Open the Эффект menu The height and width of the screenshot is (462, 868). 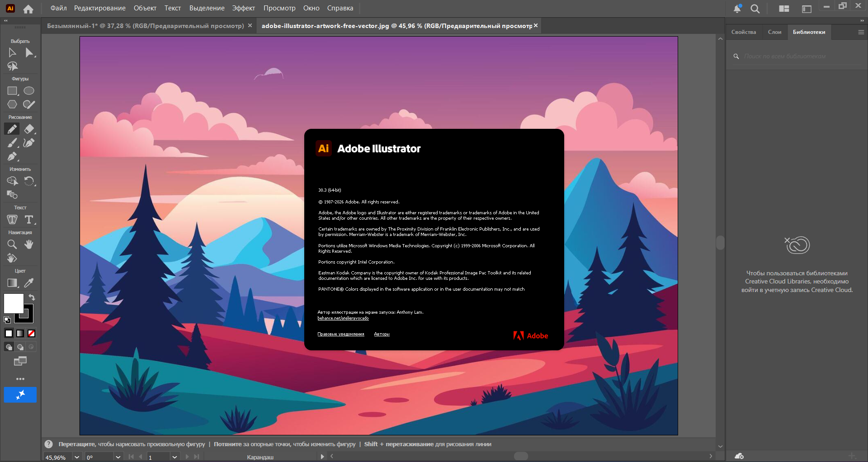(x=244, y=8)
